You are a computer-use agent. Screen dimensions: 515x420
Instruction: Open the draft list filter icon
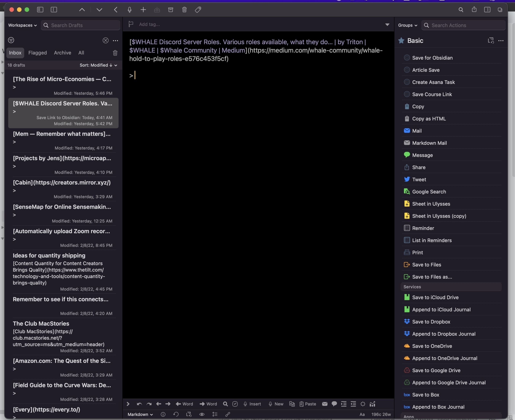coord(11,40)
